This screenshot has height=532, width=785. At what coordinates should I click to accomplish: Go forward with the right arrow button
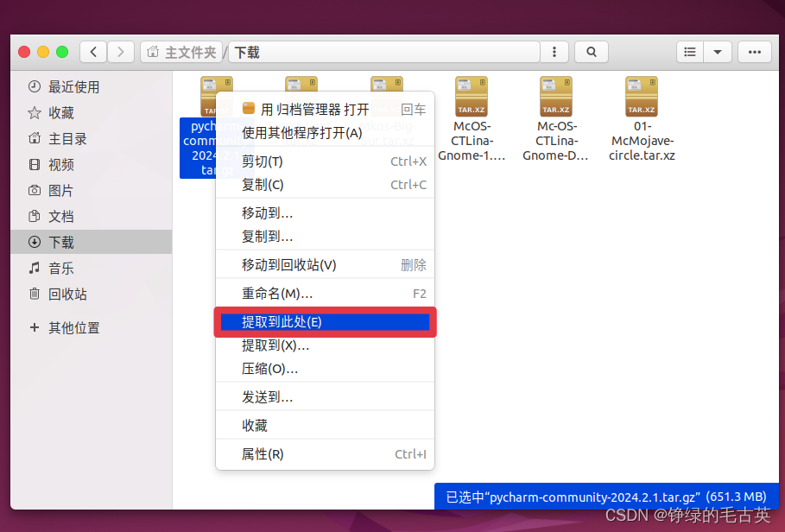point(121,52)
